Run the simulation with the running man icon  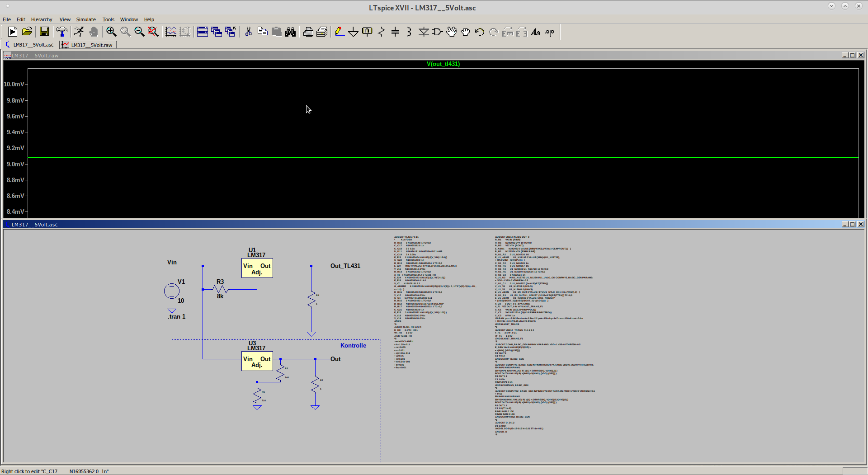(79, 32)
